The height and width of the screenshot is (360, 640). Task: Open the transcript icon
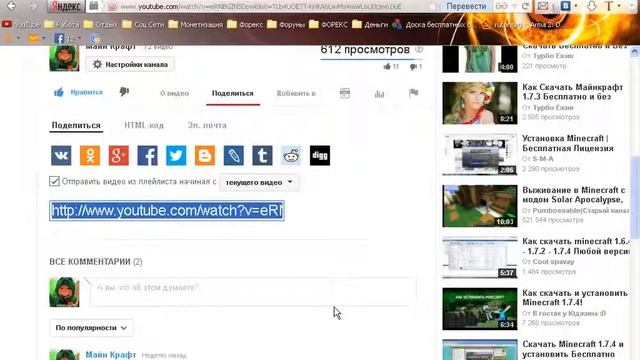tap(345, 93)
